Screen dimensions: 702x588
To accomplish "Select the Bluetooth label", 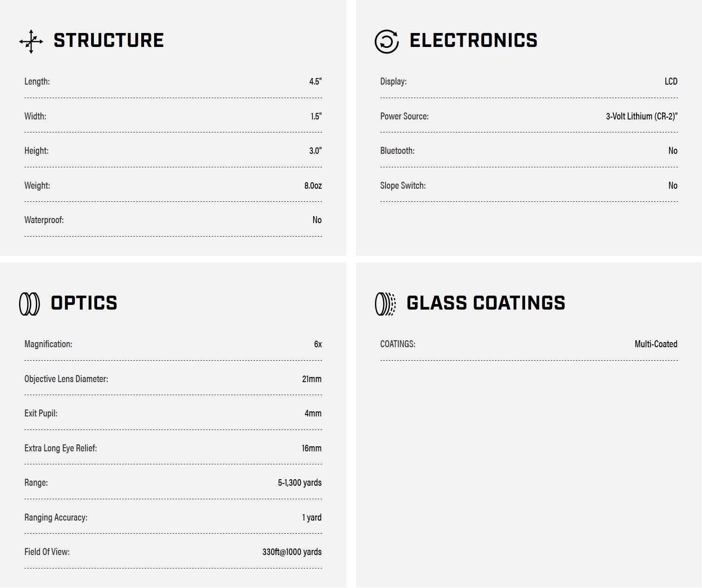I will click(x=397, y=151).
